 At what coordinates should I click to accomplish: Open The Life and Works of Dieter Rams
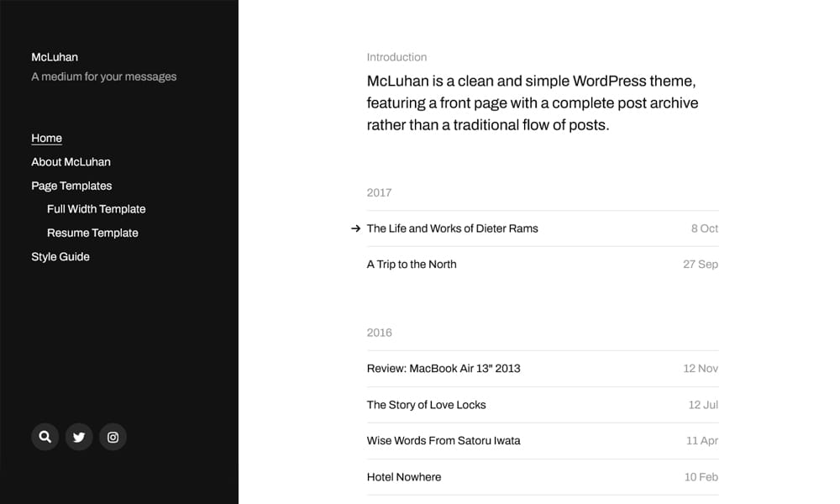coord(452,228)
